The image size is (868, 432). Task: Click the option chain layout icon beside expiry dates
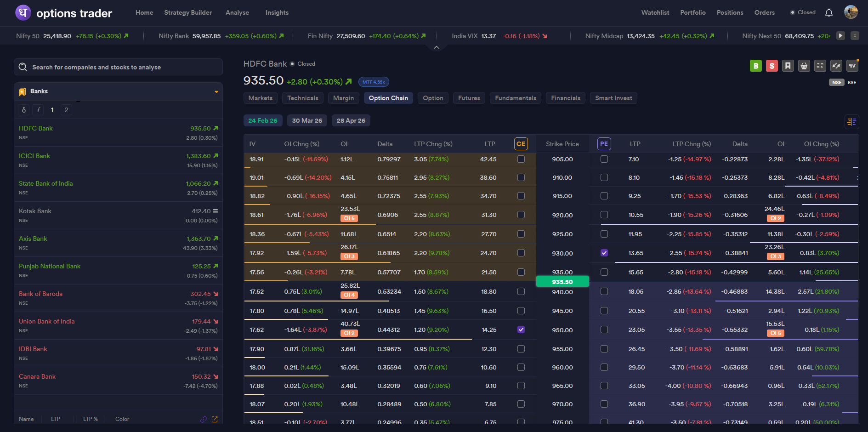tap(851, 121)
